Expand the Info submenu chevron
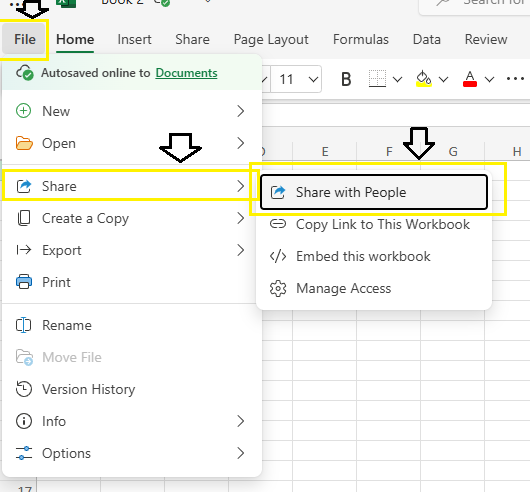 click(x=241, y=421)
